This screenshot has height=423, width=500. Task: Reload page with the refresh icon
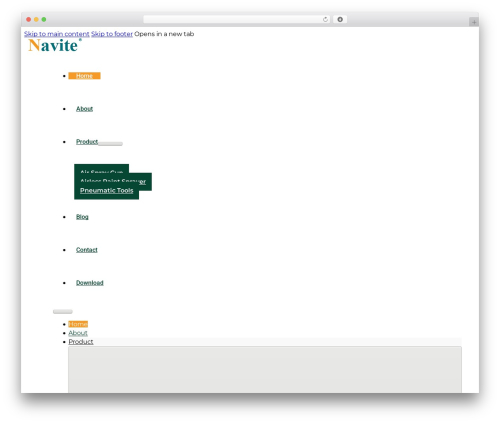pyautogui.click(x=325, y=20)
